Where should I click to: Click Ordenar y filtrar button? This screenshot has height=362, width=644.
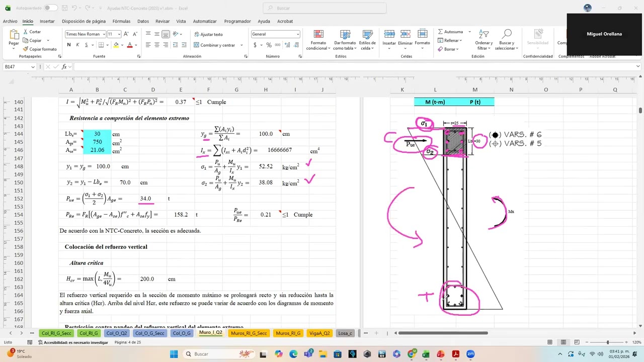pos(484,40)
